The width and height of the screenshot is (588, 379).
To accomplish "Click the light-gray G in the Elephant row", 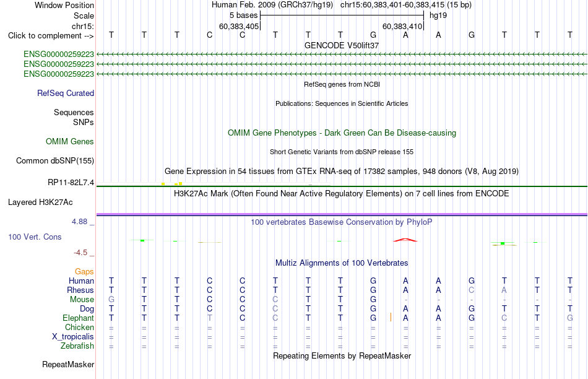I will click(570, 318).
